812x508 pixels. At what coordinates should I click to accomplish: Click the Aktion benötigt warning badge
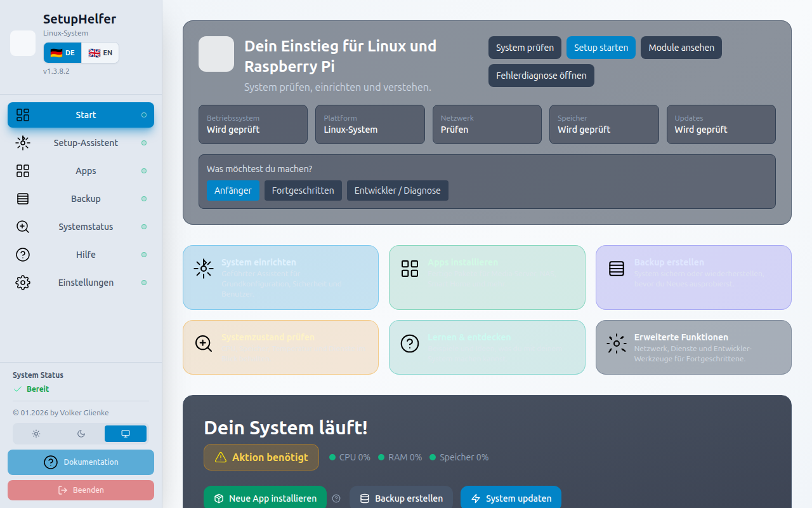click(x=261, y=457)
